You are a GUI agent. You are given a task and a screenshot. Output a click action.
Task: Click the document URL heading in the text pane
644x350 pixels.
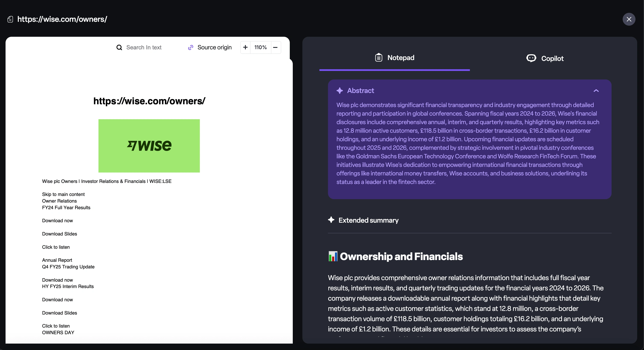[149, 101]
